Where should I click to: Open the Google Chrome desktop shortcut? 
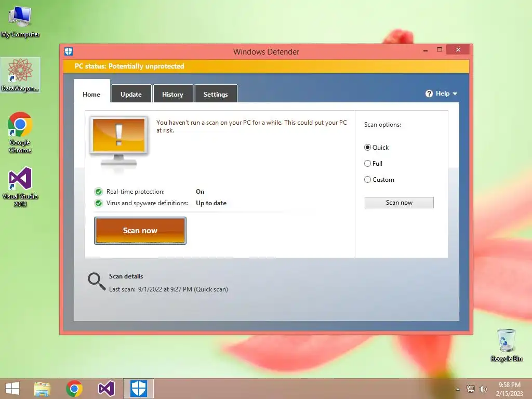coord(20,132)
